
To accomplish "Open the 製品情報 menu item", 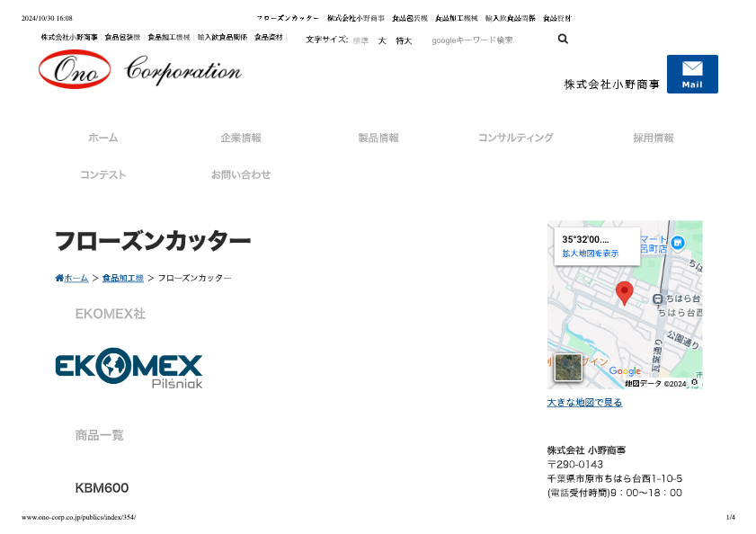I will coord(378,138).
